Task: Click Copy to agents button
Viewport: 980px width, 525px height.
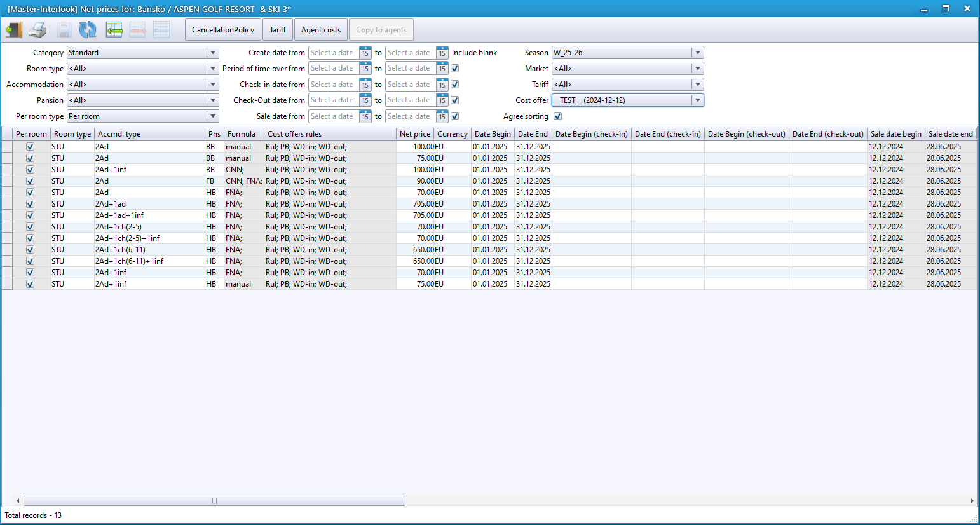Action: [x=381, y=30]
